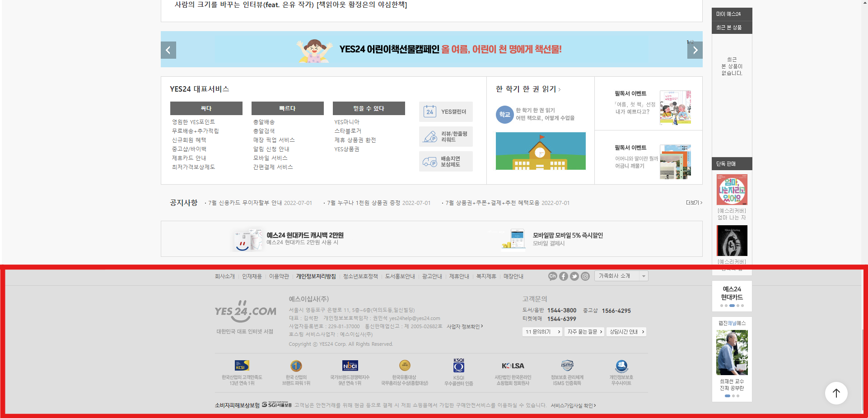
Task: Click the 1:1 문의하기 button
Action: click(x=542, y=332)
